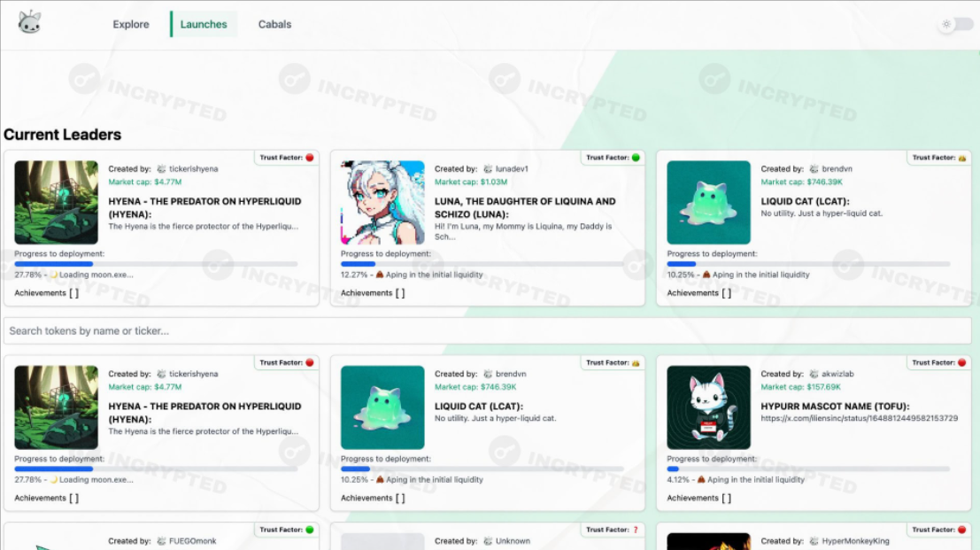Click red Trust Factor dot on HyperMonkeyKing card
980x550 pixels.
(962, 530)
